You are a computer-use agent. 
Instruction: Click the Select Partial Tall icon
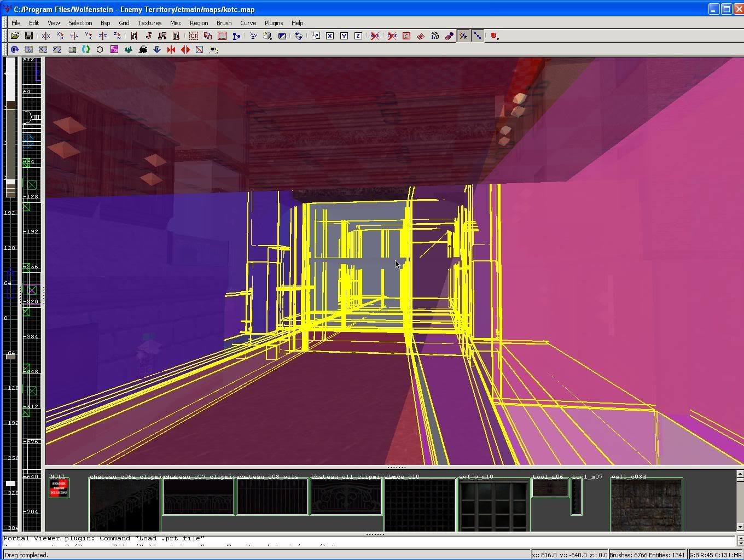(162, 36)
